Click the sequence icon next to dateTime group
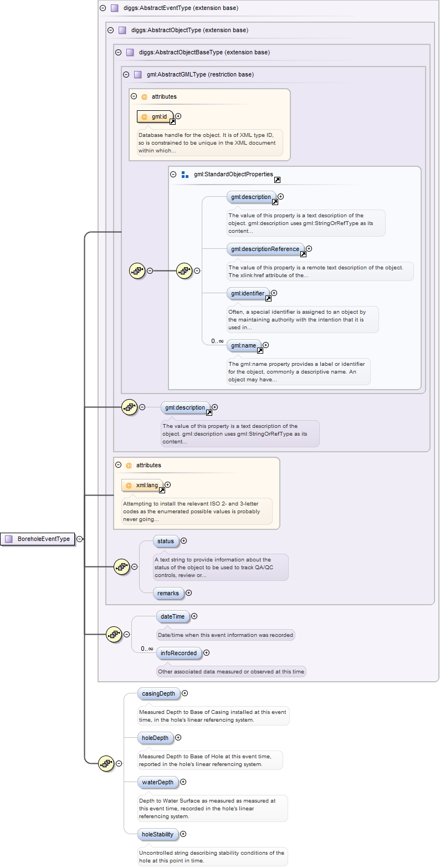The height and width of the screenshot is (868, 440). (113, 634)
